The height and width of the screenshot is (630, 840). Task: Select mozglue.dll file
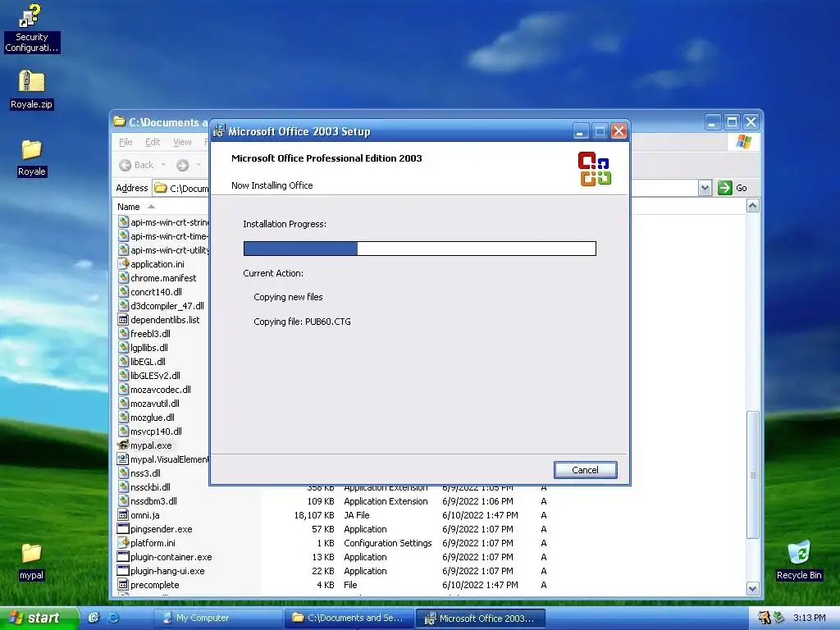pyautogui.click(x=146, y=418)
